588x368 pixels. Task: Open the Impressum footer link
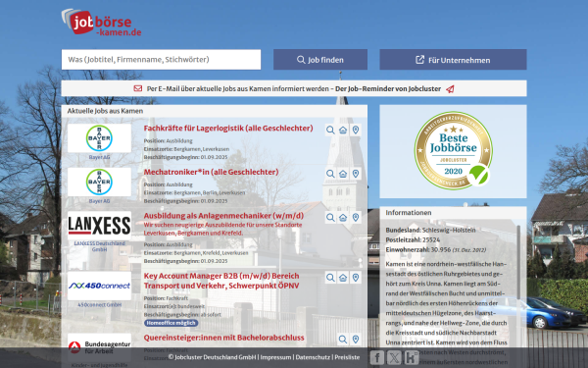pyautogui.click(x=275, y=357)
